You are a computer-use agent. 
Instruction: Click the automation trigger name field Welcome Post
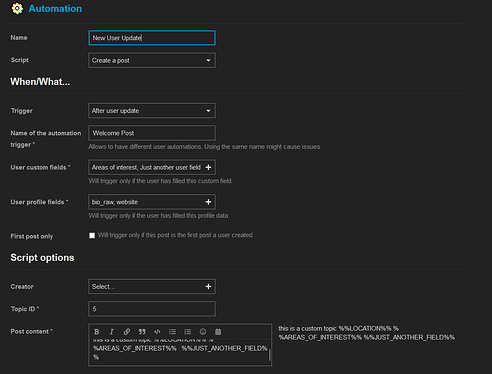coord(152,133)
